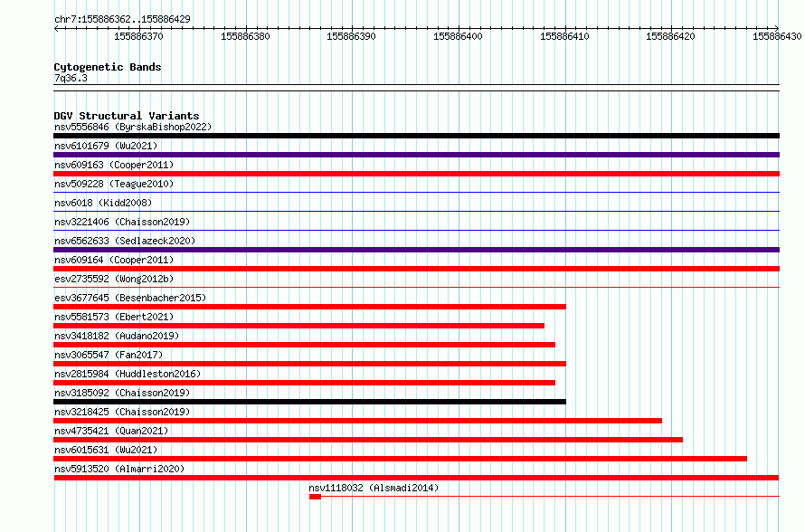805x532 pixels.
Task: Click the DGV Structural Variants track title
Action: (x=127, y=116)
